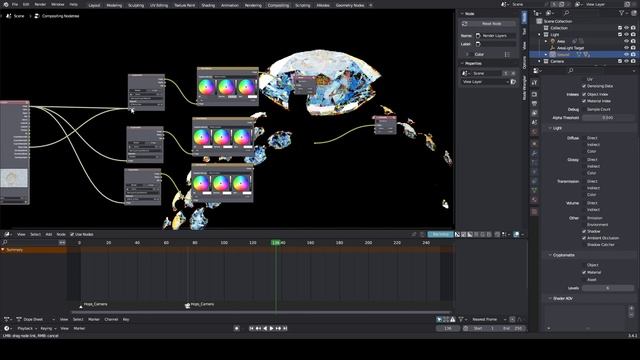Disable Material Index checkbox
The image size is (640, 360).
click(x=584, y=101)
